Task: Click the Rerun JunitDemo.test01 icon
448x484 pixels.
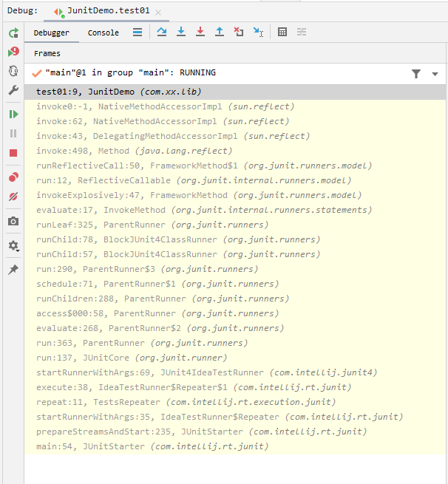Action: pyautogui.click(x=13, y=33)
